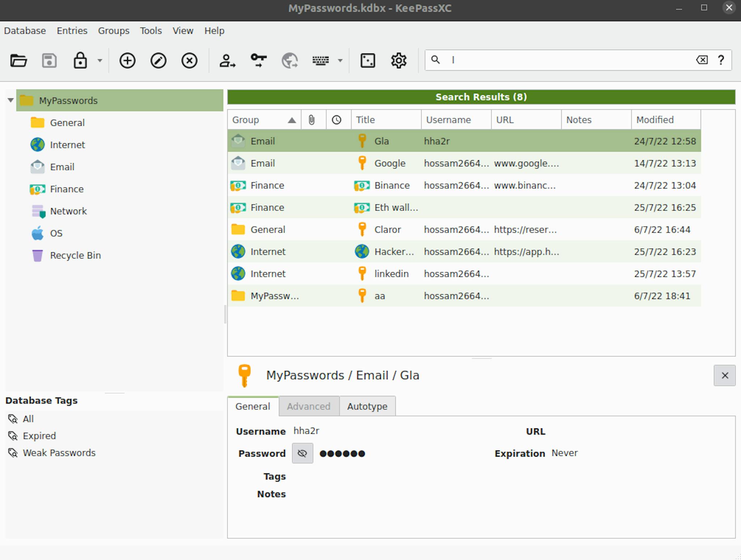Open the Entries menu
This screenshot has width=741, height=560.
(x=72, y=30)
